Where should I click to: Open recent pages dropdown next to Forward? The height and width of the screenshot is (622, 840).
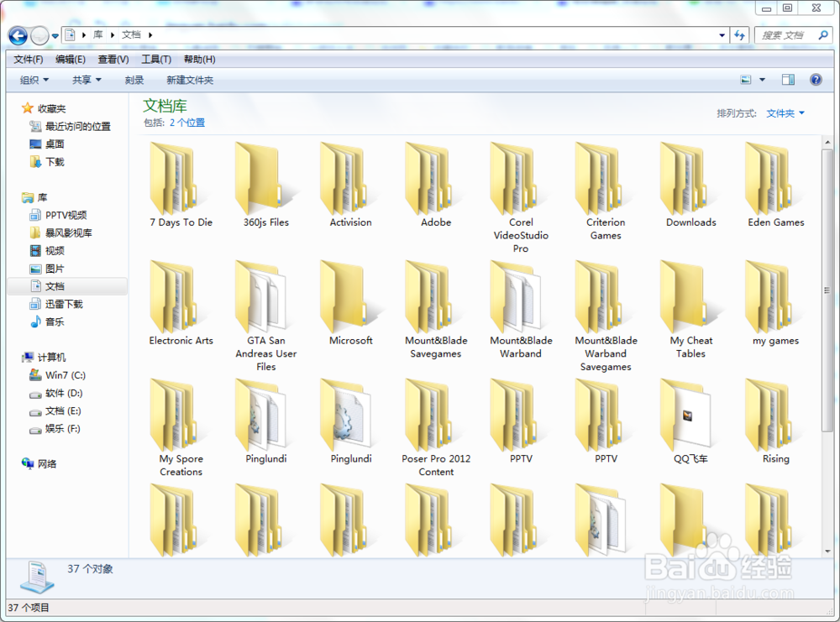(x=55, y=36)
